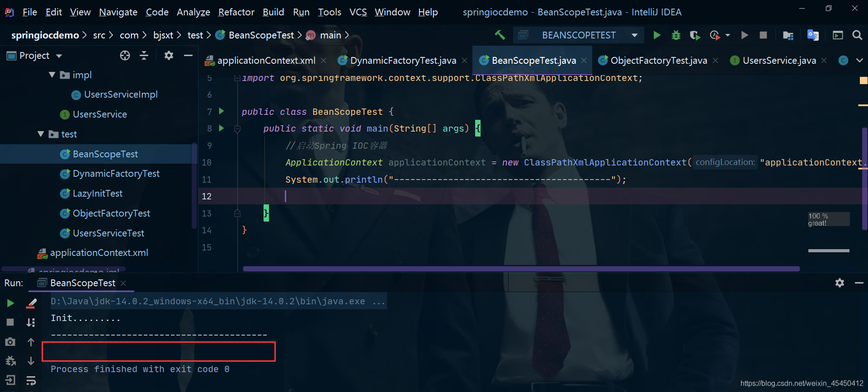Click run gutter arrow beside main method

(x=222, y=128)
